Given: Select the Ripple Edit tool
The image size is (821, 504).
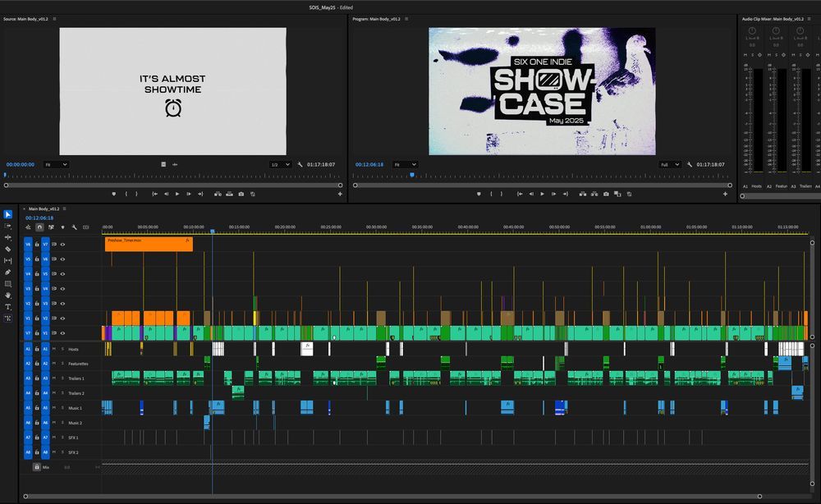Looking at the screenshot, I should tap(8, 237).
